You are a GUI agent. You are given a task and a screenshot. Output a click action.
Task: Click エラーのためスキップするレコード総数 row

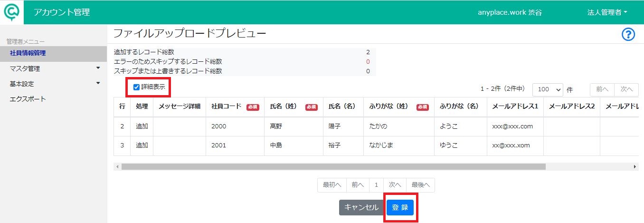(x=245, y=61)
